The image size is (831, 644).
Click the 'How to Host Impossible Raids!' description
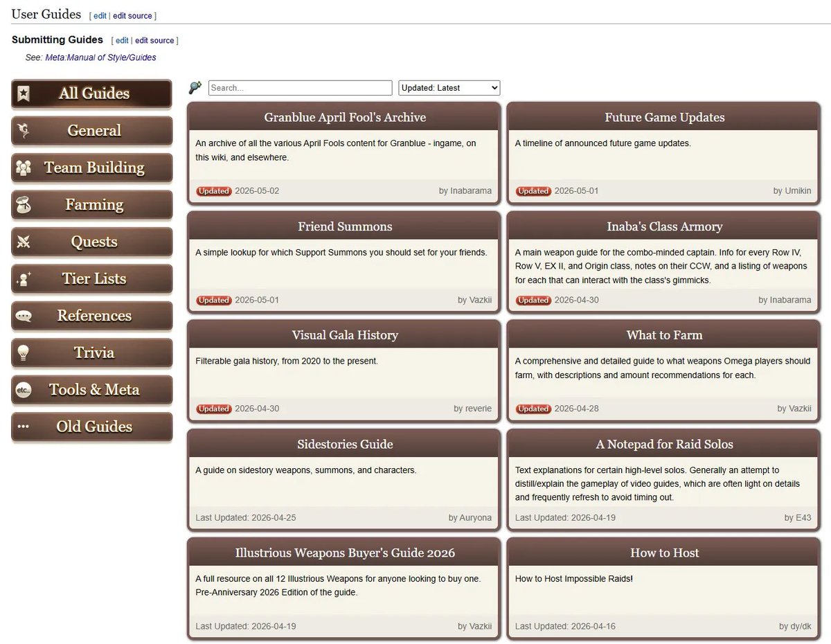point(574,578)
